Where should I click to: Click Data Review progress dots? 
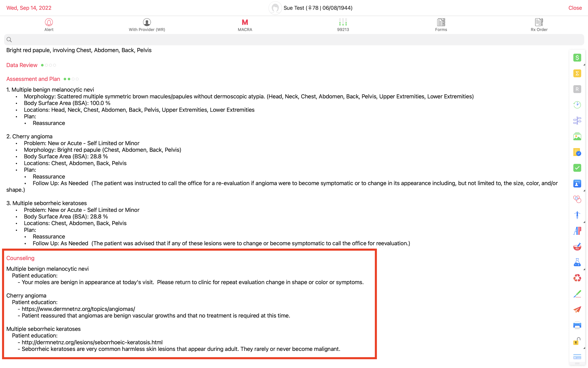coord(48,65)
